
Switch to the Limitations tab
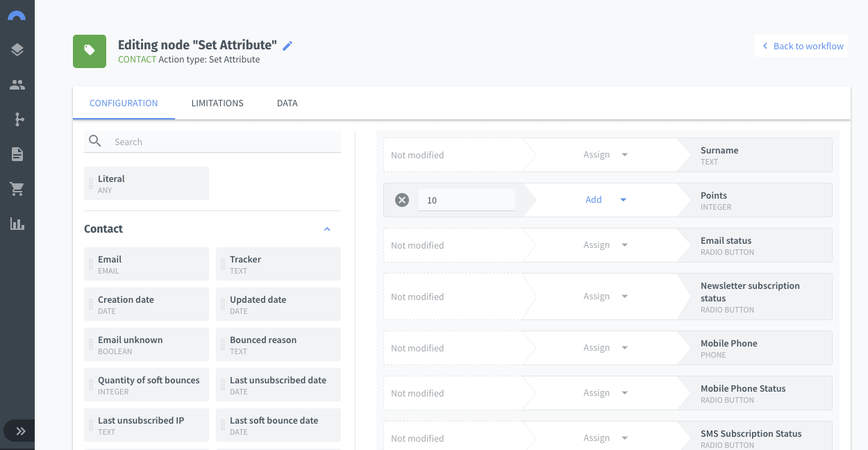pyautogui.click(x=217, y=103)
